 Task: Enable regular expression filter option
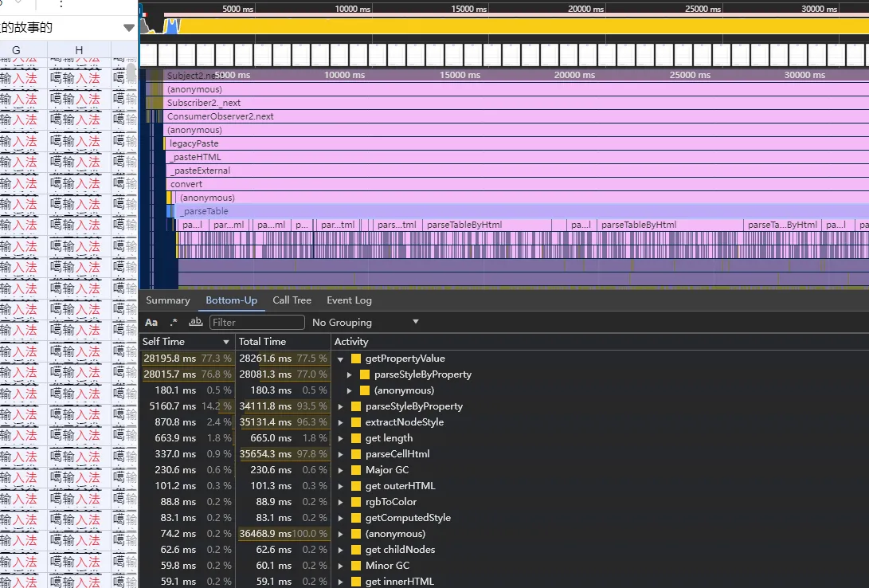point(174,323)
